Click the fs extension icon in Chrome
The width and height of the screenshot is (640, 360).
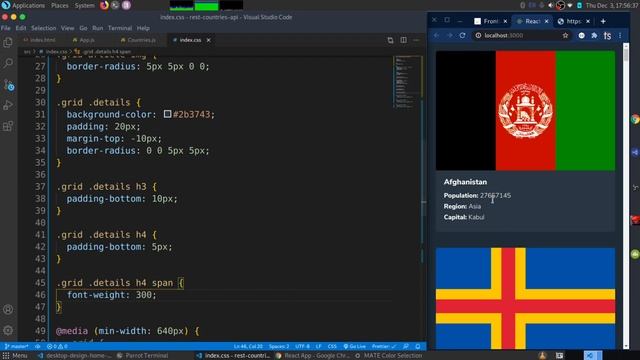[x=607, y=36]
